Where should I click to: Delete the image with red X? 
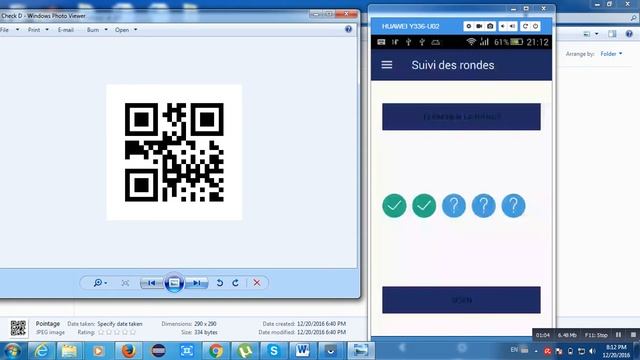pyautogui.click(x=257, y=283)
